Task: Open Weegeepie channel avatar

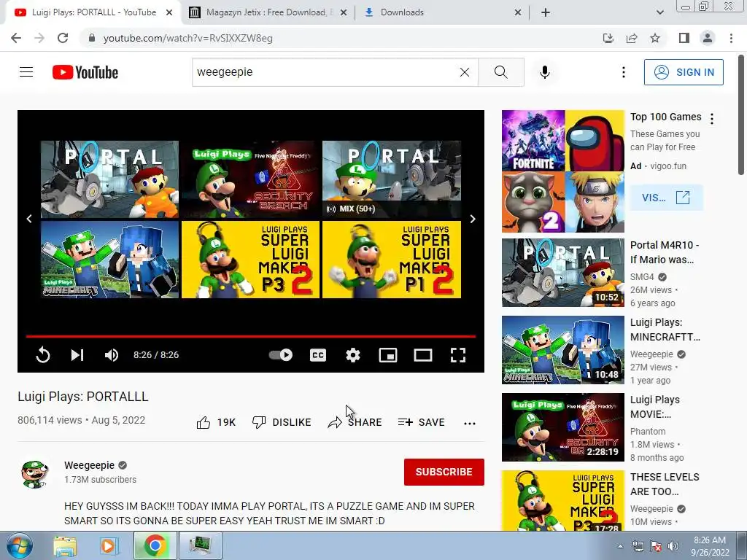Action: [35, 474]
